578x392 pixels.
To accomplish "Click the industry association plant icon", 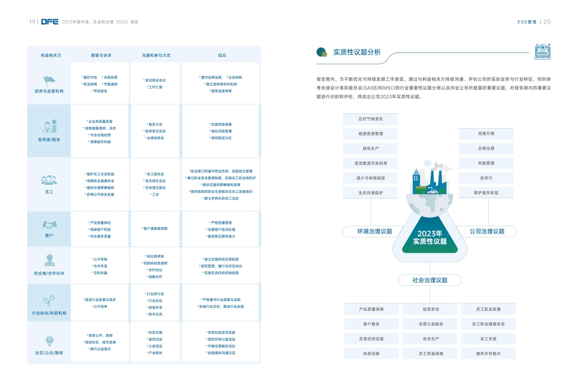I will click(49, 300).
